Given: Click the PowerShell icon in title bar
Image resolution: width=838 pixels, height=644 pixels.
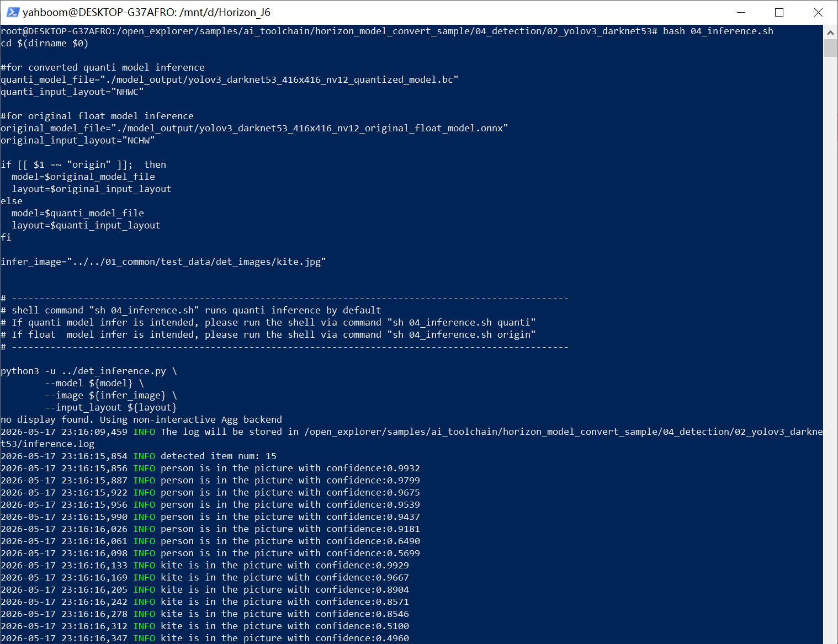Looking at the screenshot, I should point(13,12).
